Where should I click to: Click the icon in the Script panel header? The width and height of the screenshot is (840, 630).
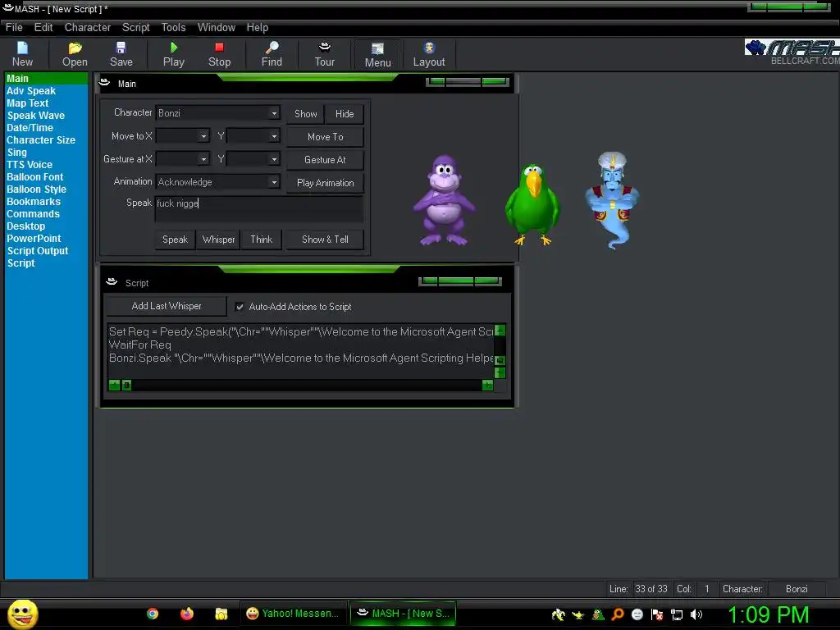click(x=112, y=282)
